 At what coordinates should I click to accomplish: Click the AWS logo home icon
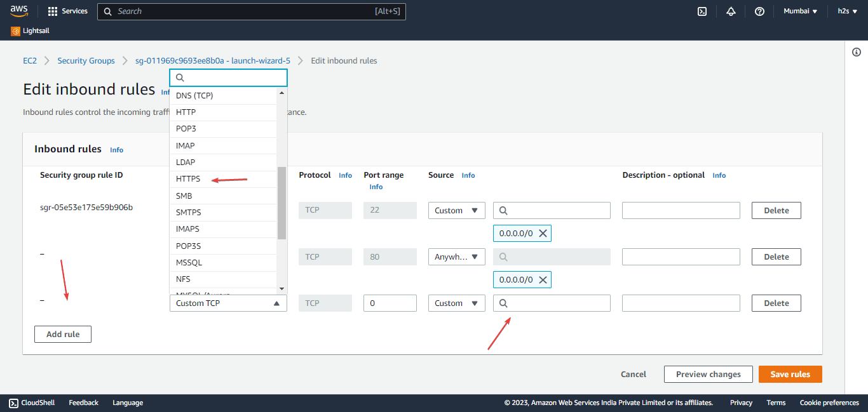point(19,11)
